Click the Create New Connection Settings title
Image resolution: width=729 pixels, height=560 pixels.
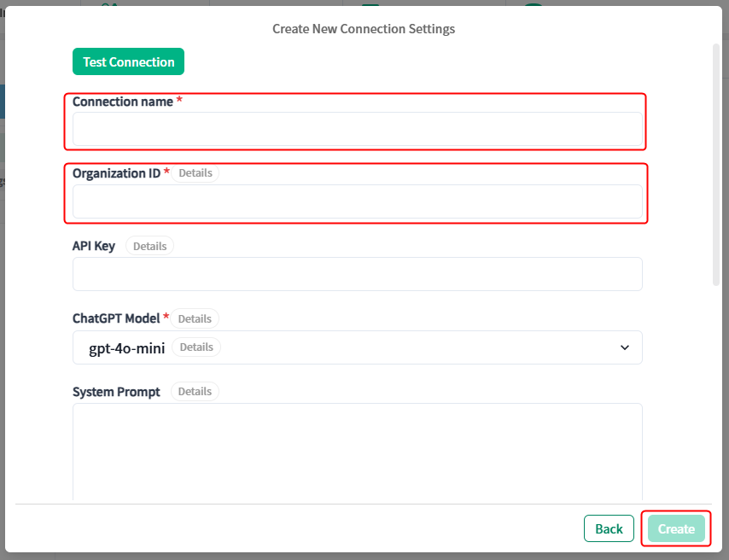(364, 29)
